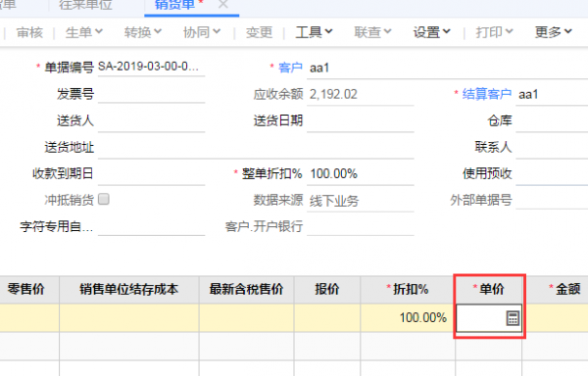
Task: Open the 工具 dropdown menu
Action: click(314, 32)
